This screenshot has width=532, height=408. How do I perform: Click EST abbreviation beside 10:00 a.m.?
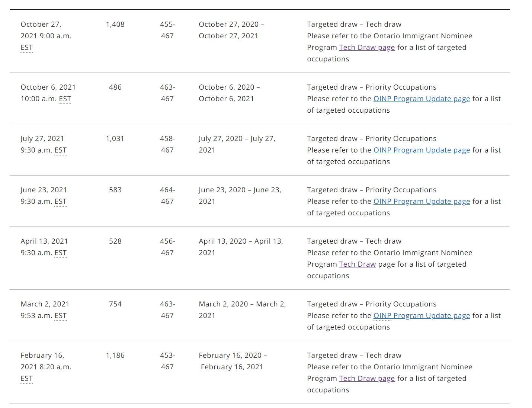(x=65, y=99)
